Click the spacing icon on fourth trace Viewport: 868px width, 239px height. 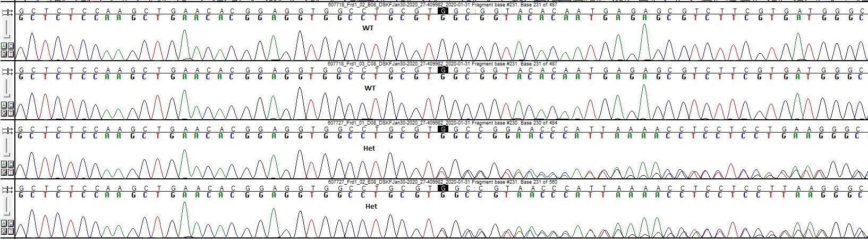[7, 189]
